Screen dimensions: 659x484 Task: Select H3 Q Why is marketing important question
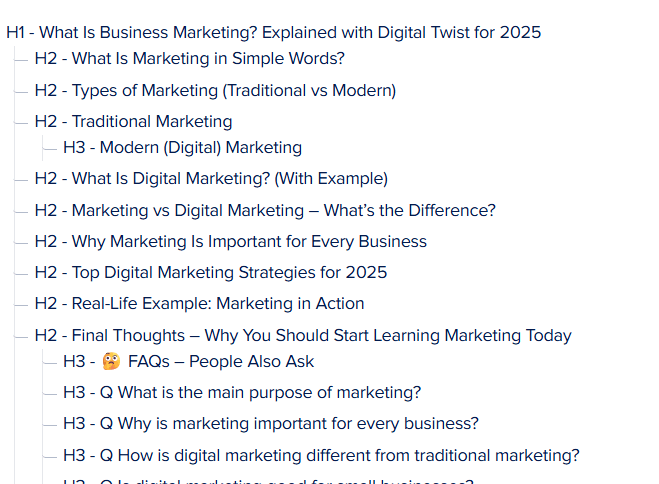tap(271, 424)
